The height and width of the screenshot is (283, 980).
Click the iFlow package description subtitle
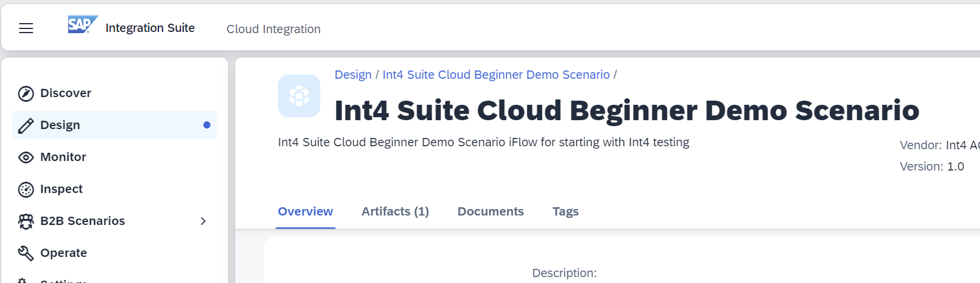click(x=483, y=142)
